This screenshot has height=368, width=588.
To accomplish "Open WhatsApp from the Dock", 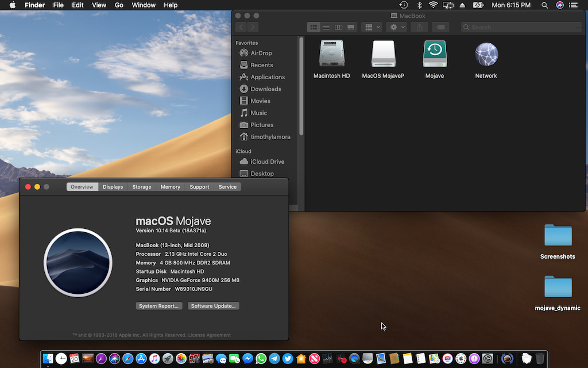I will click(x=261, y=359).
